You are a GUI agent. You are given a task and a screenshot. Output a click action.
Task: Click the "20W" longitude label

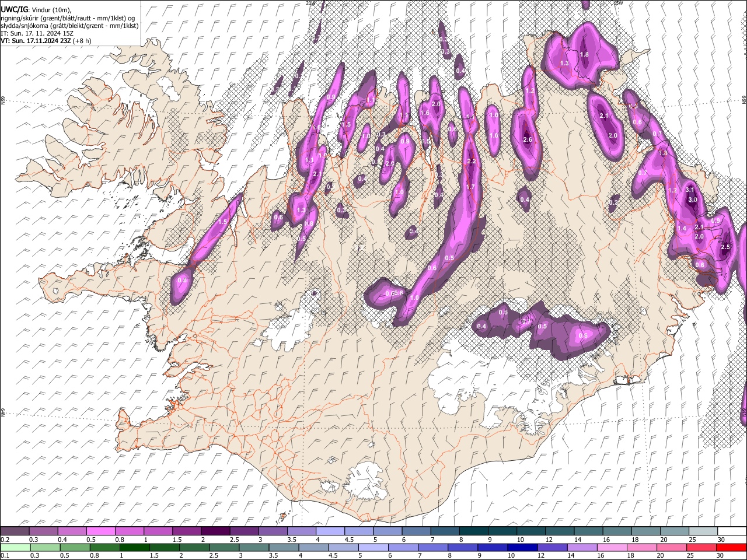(310, 2)
